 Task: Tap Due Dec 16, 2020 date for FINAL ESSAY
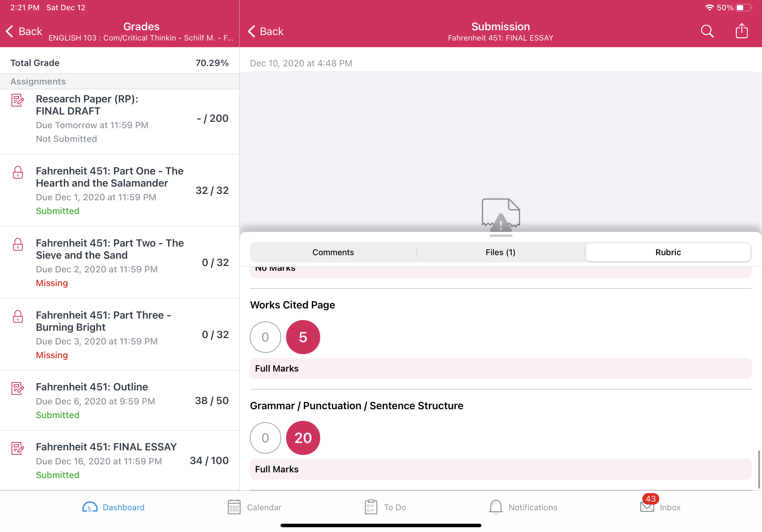click(x=99, y=461)
